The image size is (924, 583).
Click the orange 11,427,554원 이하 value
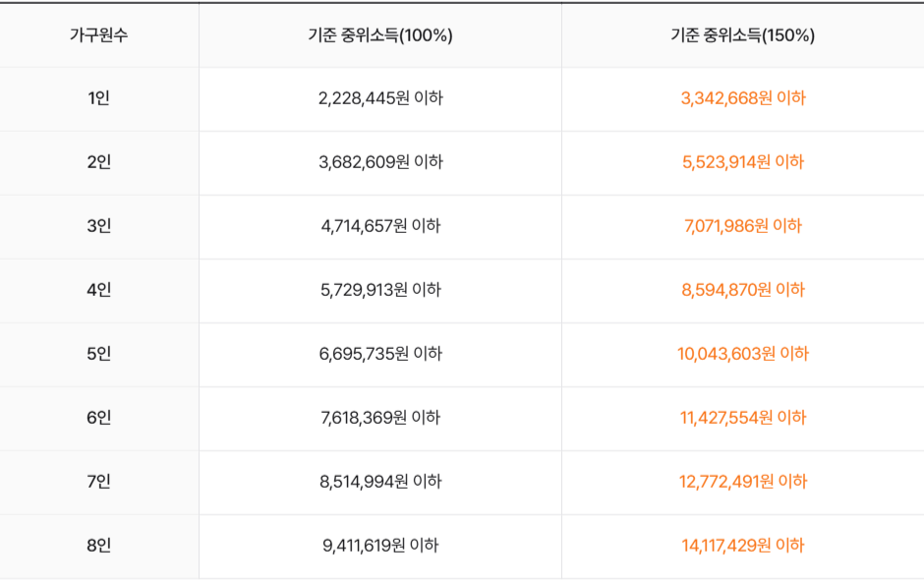[x=743, y=418]
